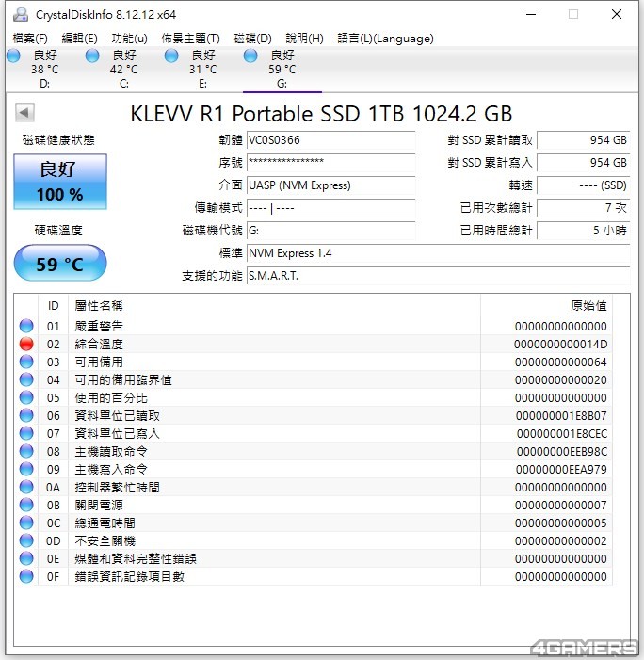Viewport: 644px width, 660px height.
Task: Select drive C: status orb at 42 °C
Action: click(92, 56)
